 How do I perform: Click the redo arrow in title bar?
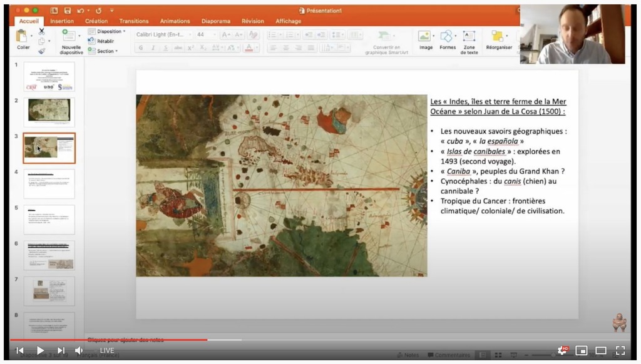click(x=98, y=11)
